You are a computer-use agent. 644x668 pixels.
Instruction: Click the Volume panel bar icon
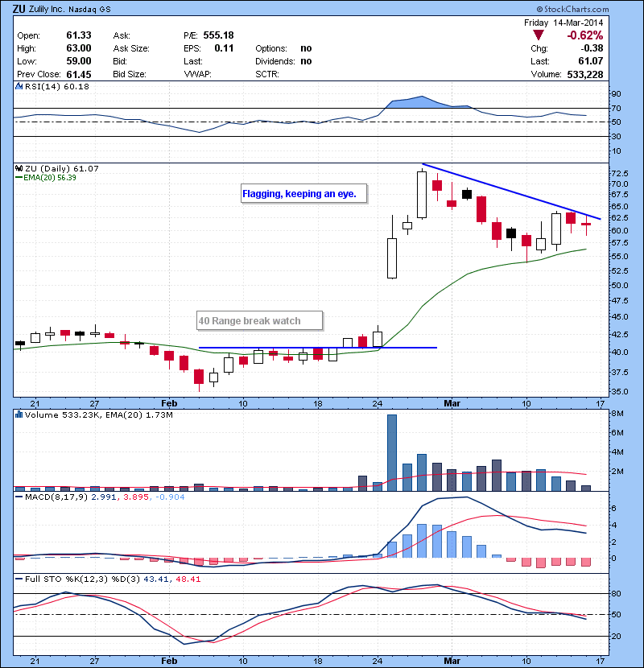tap(19, 414)
